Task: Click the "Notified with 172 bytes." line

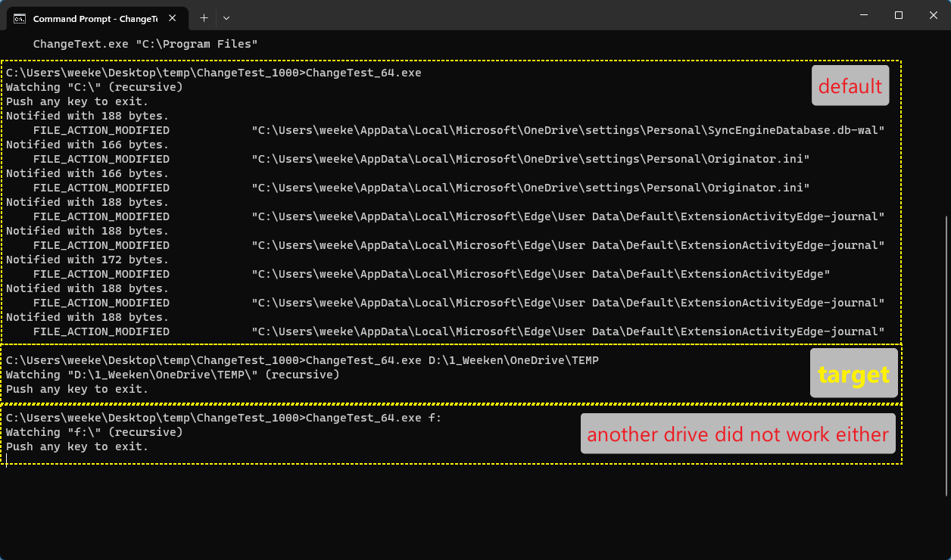Action: click(x=88, y=260)
